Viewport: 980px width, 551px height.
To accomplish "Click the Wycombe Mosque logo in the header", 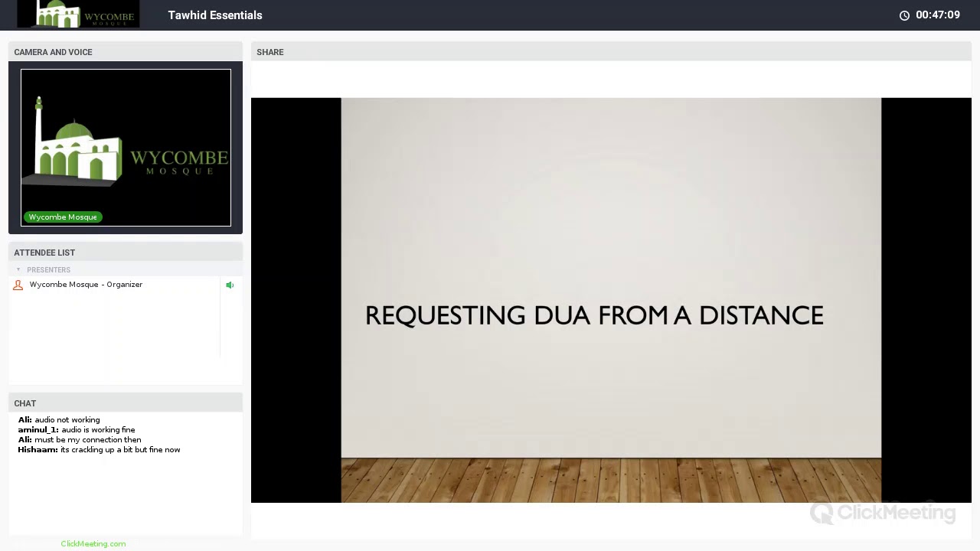I will click(x=78, y=14).
